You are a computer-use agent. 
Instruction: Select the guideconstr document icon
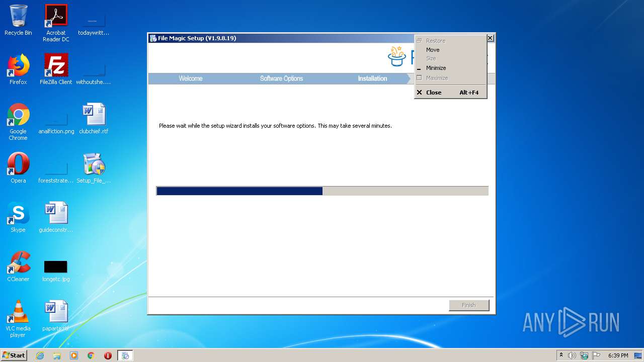(56, 217)
